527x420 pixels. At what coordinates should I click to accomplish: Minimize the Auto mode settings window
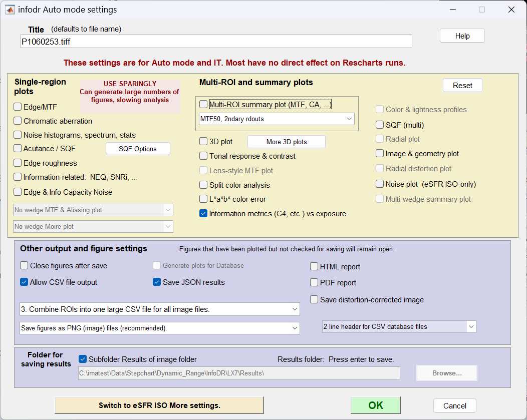(452, 10)
